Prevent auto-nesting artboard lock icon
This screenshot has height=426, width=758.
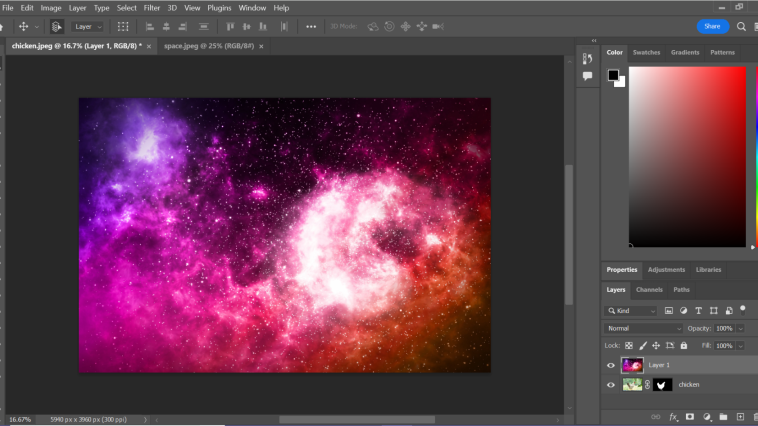pyautogui.click(x=670, y=346)
